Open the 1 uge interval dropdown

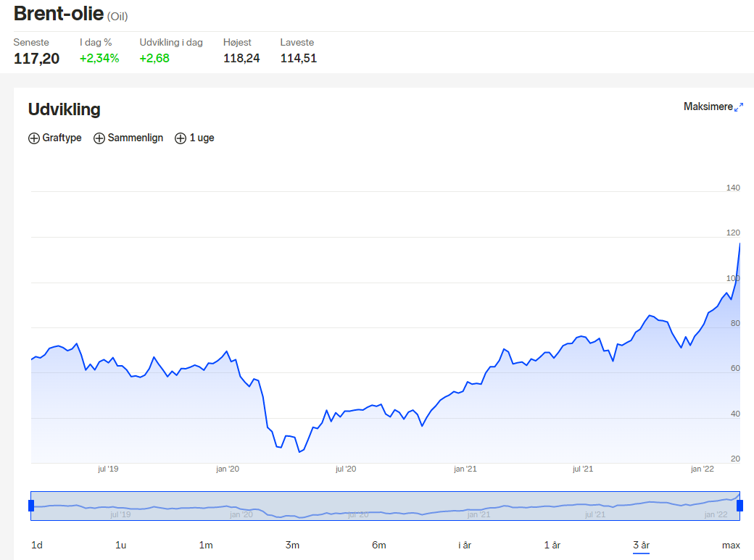point(194,138)
